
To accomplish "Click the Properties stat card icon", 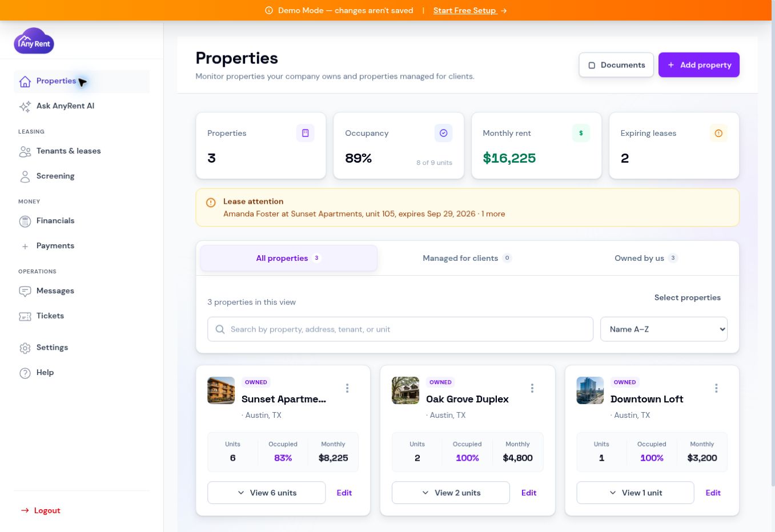I will tap(306, 133).
